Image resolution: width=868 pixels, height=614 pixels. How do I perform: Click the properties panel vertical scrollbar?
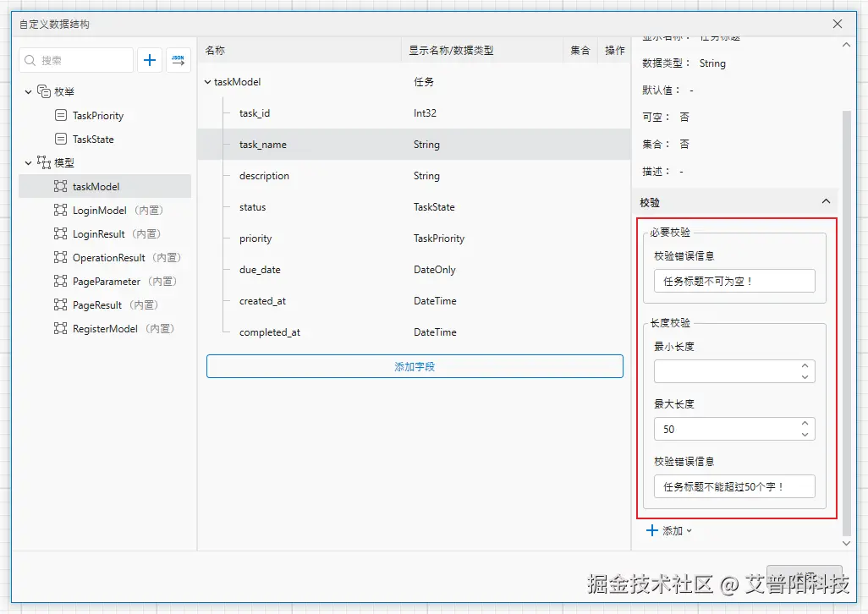coord(846,323)
